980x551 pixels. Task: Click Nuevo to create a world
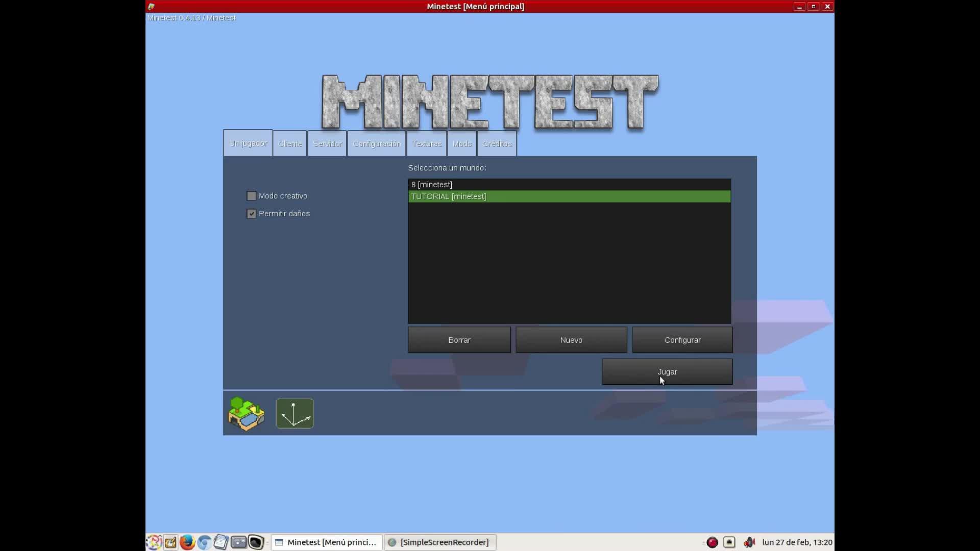(571, 340)
